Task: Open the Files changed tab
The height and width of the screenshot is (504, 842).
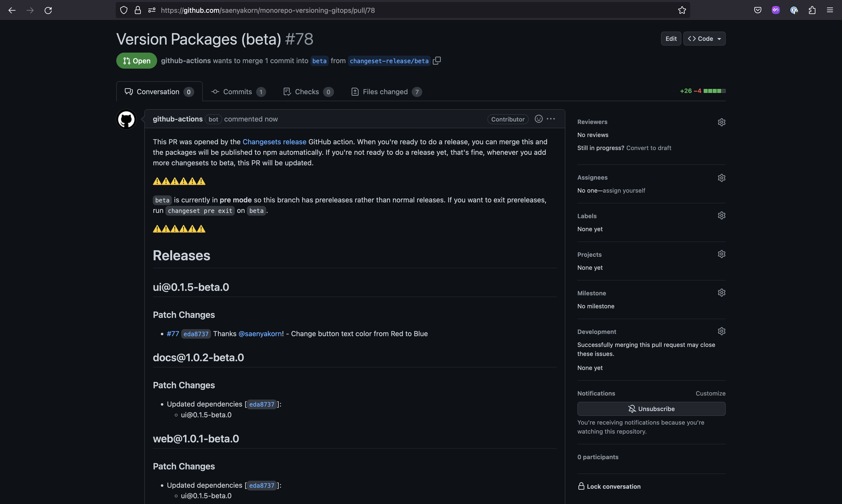Action: coord(386,92)
